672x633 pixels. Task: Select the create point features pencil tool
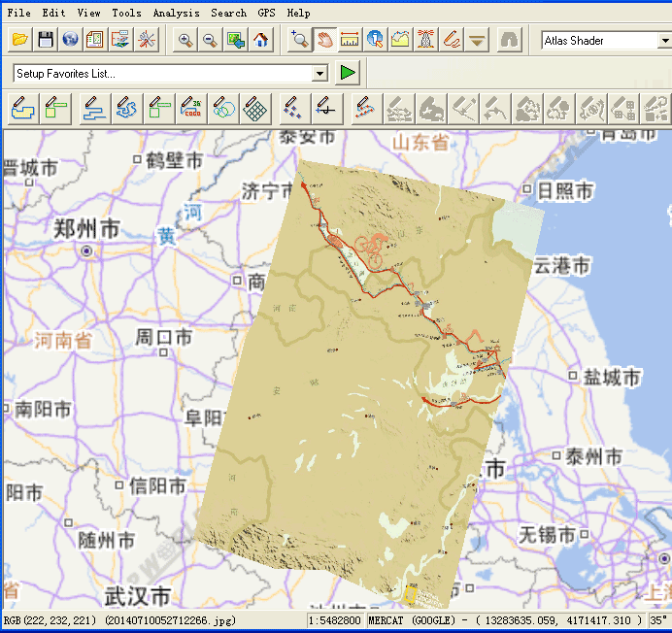pyautogui.click(x=294, y=109)
